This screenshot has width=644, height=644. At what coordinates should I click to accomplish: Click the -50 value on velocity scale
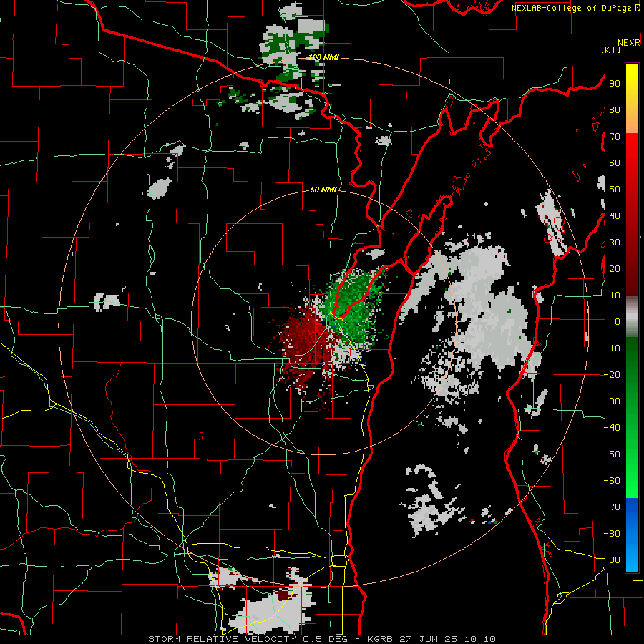point(612,454)
